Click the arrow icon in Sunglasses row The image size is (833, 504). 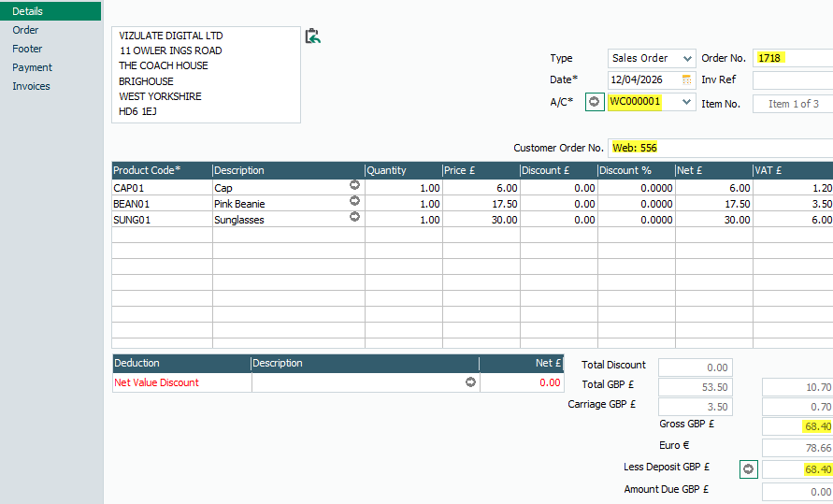click(x=354, y=219)
